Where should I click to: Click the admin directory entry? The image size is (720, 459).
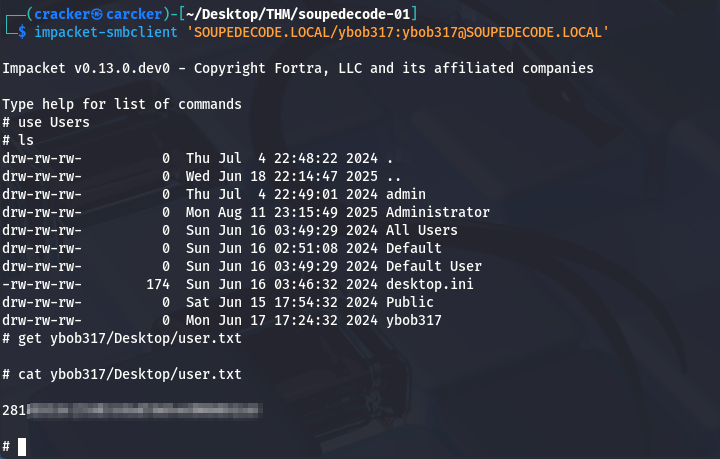(406, 194)
